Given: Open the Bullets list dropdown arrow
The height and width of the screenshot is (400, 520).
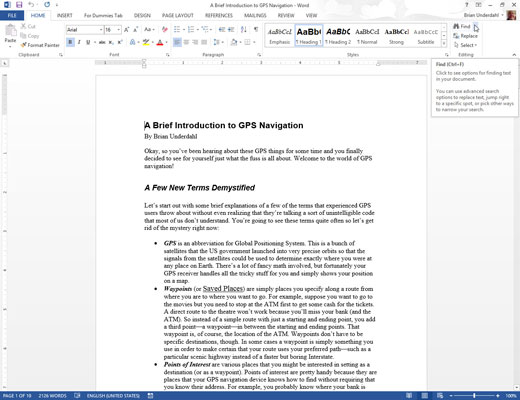Looking at the screenshot, I should 184,30.
